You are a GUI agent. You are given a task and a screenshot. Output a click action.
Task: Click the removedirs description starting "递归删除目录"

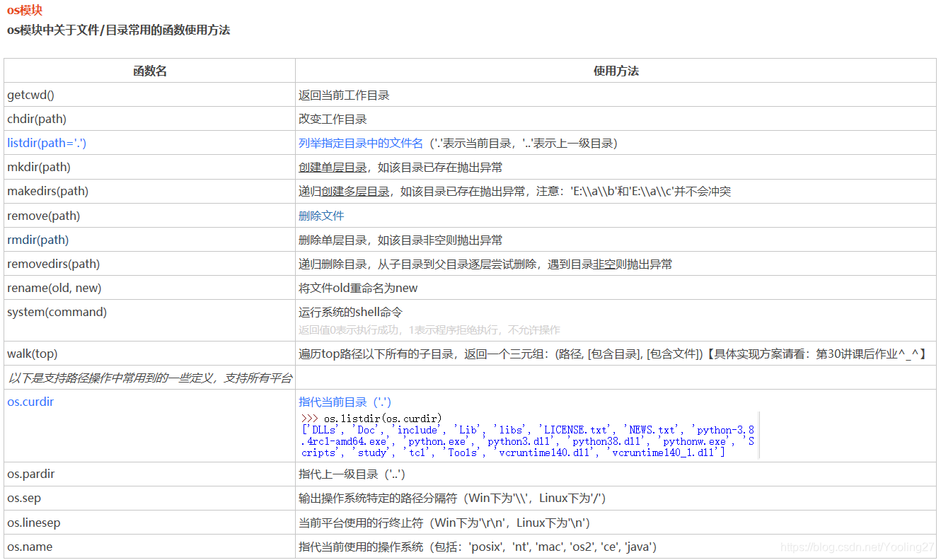click(x=485, y=264)
